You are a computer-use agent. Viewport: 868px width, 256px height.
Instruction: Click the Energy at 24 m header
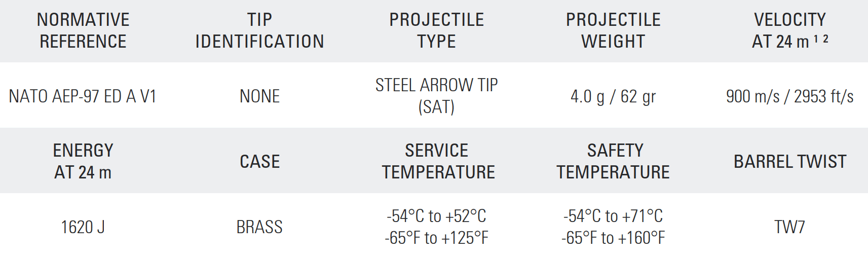coord(83,161)
